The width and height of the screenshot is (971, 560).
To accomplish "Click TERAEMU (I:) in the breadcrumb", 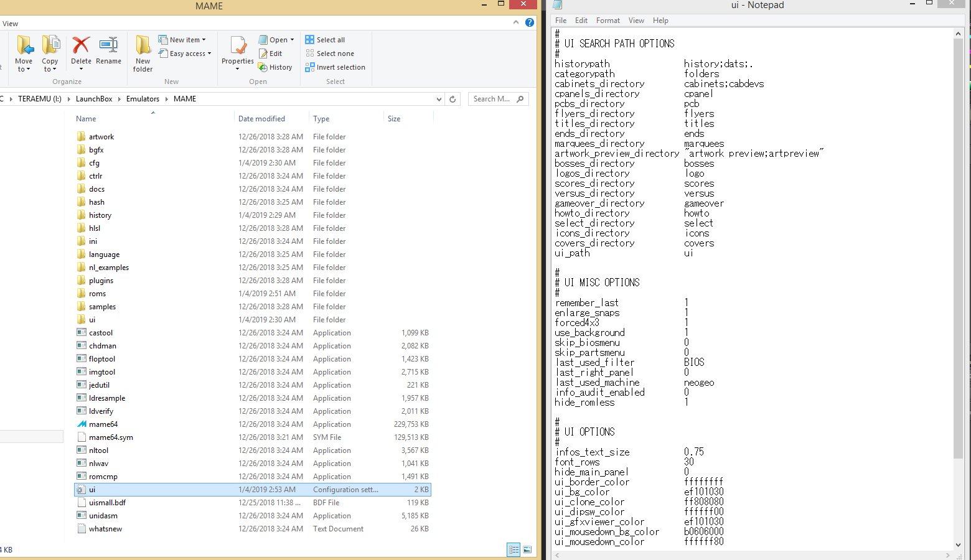I will coord(40,99).
